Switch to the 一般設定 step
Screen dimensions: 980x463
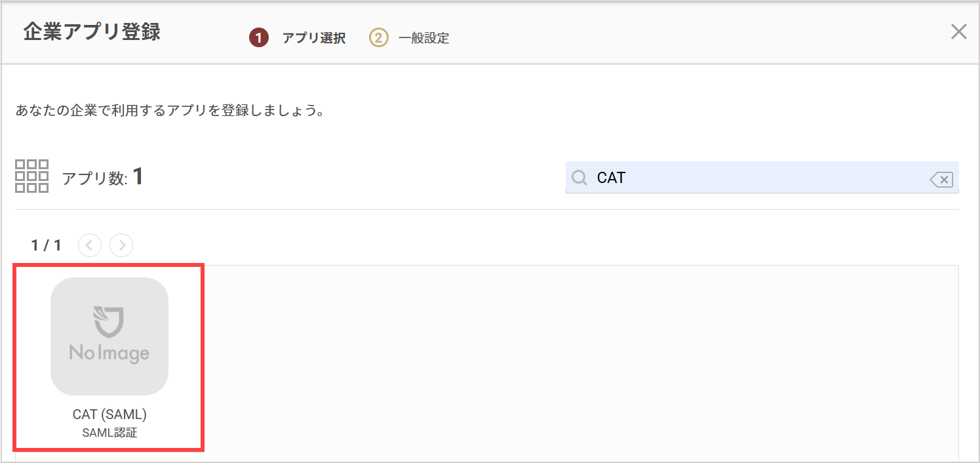423,38
